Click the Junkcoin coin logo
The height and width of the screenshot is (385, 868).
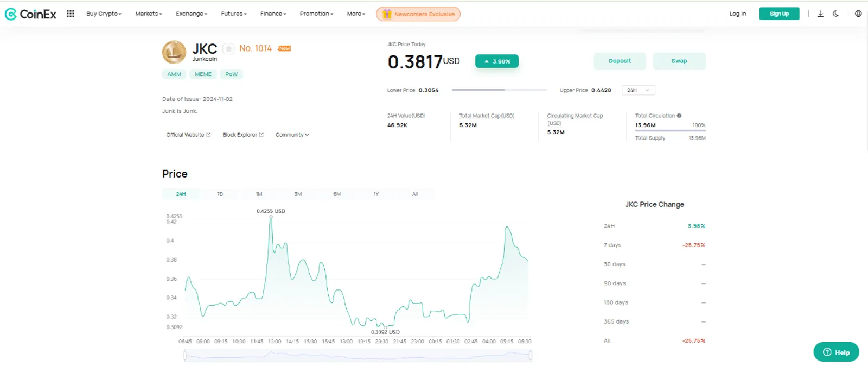coord(174,52)
